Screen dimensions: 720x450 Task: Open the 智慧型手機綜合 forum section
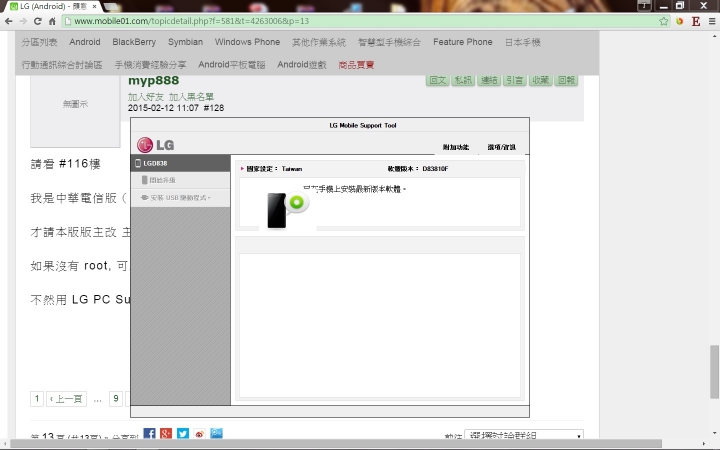[x=389, y=42]
